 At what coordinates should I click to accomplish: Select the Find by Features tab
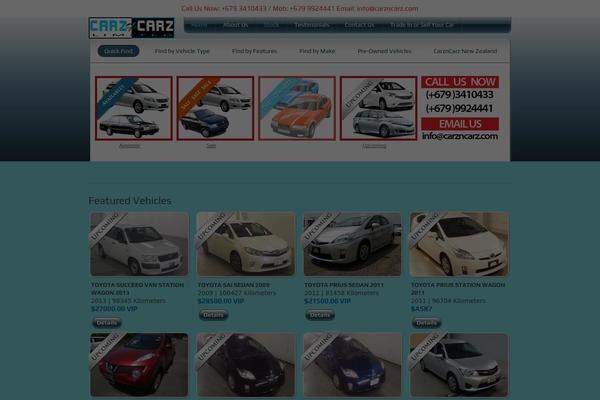coord(254,51)
